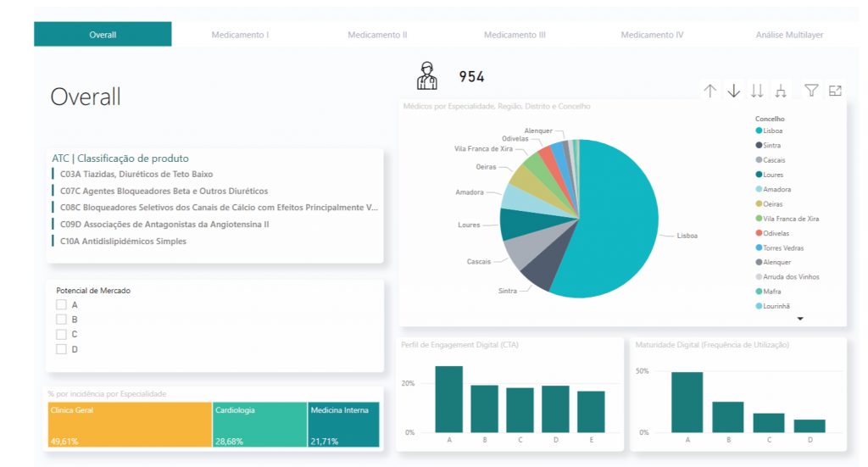Image resolution: width=868 pixels, height=467 pixels.
Task: Select C03A Tiazidas product classification
Action: tap(134, 175)
